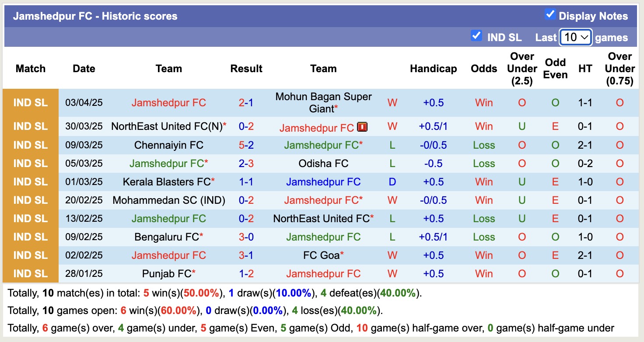
Task: Select the Chennaiyin FC team link
Action: [x=168, y=145]
